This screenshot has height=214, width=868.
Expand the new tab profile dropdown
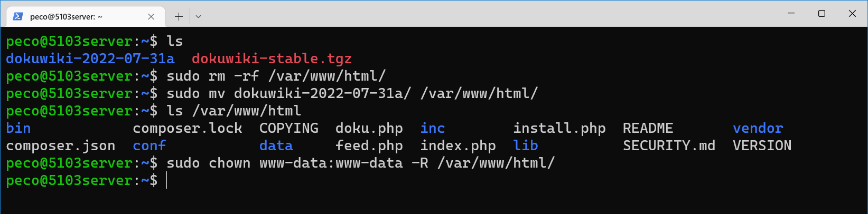pyautogui.click(x=198, y=16)
